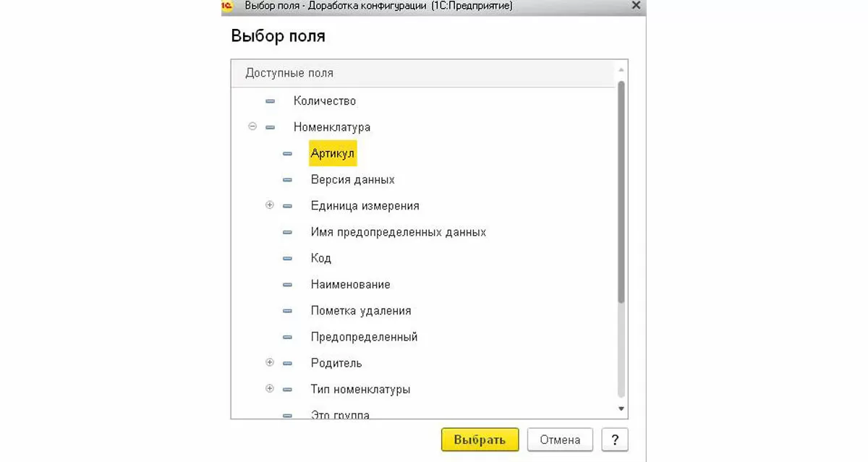This screenshot has height=462, width=868.
Task: Expand the Единица измерения node
Action: pos(270,205)
